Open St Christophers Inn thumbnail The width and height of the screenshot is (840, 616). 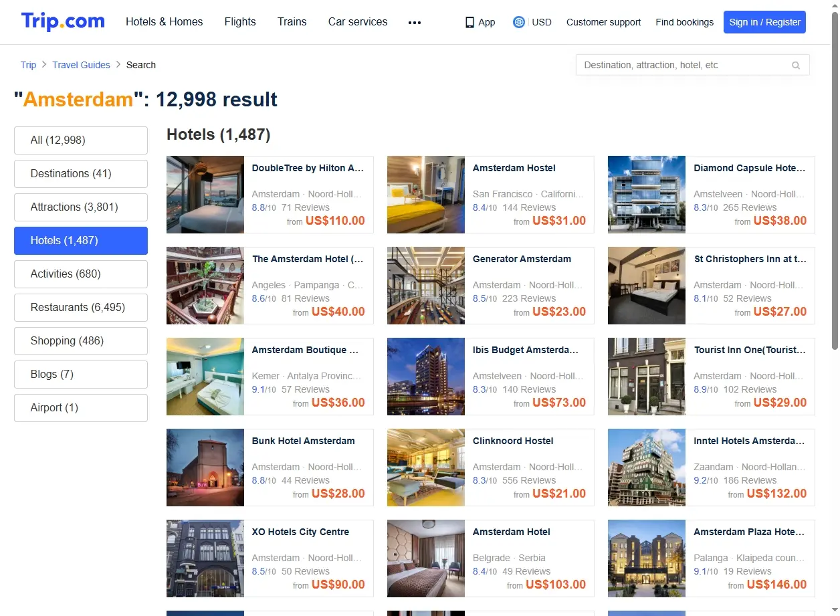coord(647,286)
